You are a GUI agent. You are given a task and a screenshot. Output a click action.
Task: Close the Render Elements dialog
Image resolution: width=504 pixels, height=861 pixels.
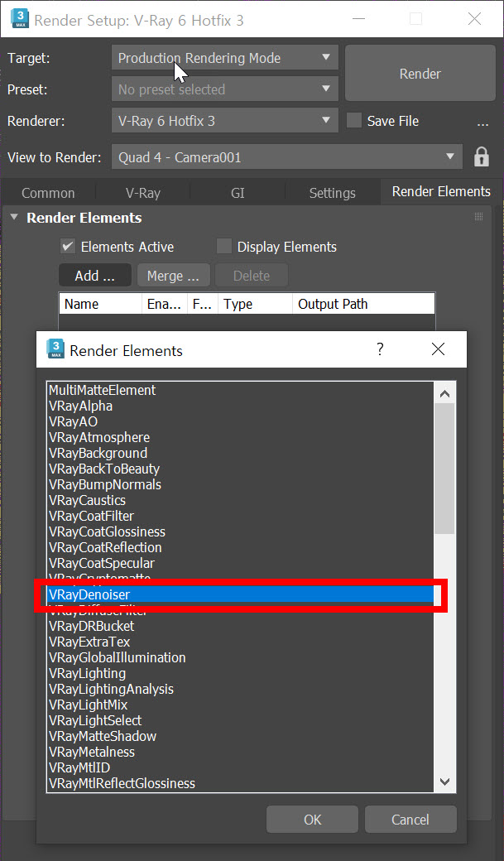click(438, 349)
